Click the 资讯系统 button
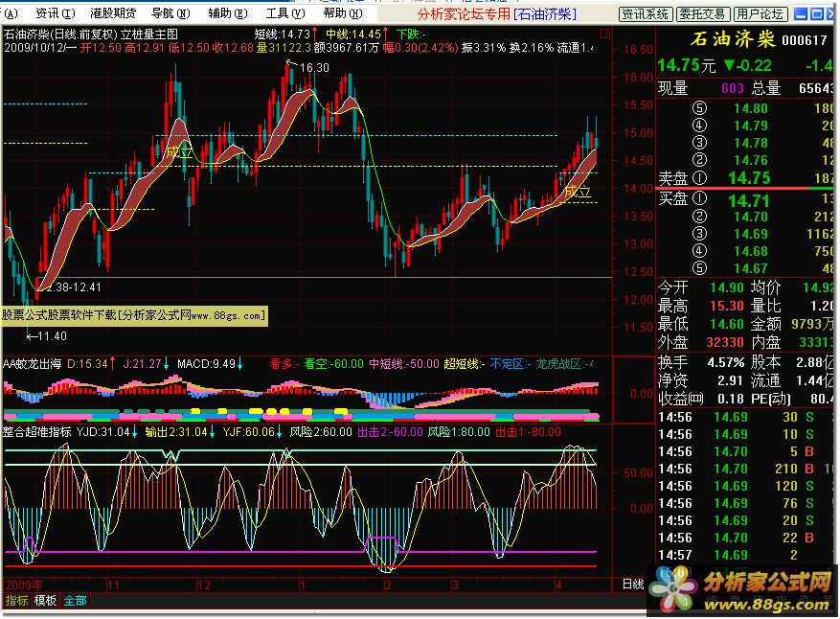 (x=645, y=14)
